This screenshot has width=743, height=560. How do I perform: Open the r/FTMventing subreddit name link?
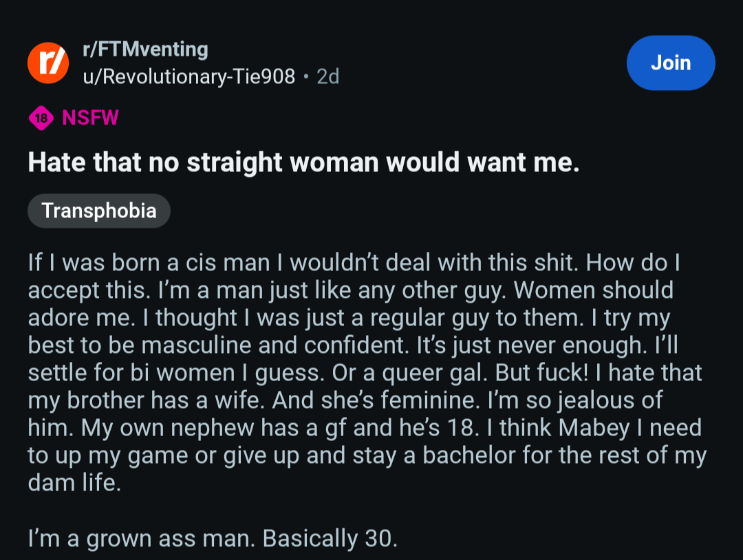145,50
